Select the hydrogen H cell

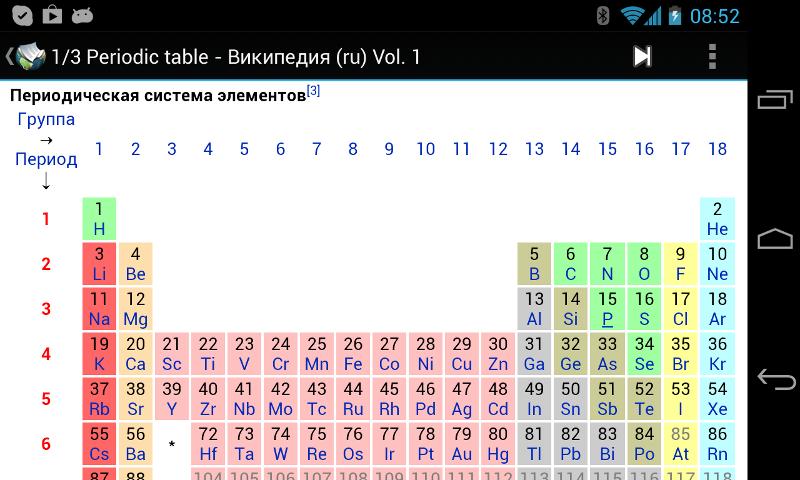[99, 219]
